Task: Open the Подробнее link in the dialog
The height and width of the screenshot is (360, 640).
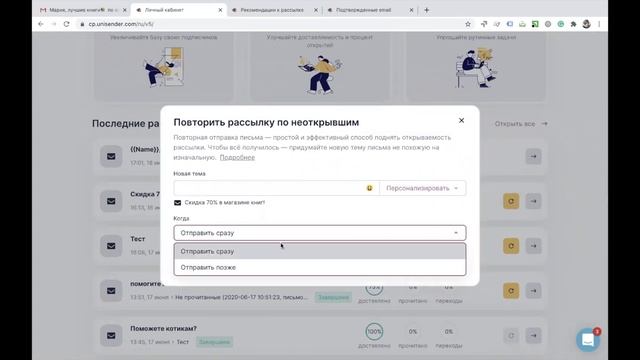Action: 237,158
